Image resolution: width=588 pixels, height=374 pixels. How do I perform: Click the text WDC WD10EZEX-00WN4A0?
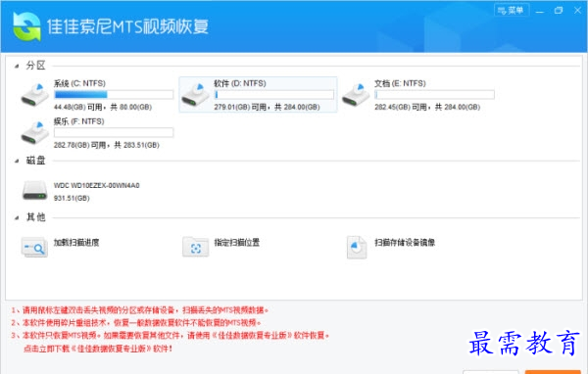pyautogui.click(x=96, y=185)
